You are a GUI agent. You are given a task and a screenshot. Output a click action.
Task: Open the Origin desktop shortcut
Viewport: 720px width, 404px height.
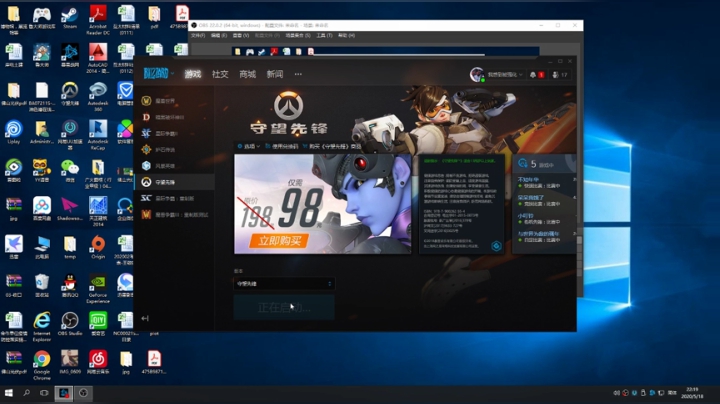click(98, 247)
